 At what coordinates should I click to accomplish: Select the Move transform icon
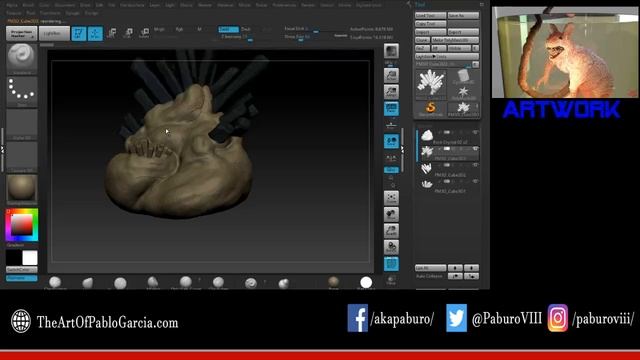point(111,33)
